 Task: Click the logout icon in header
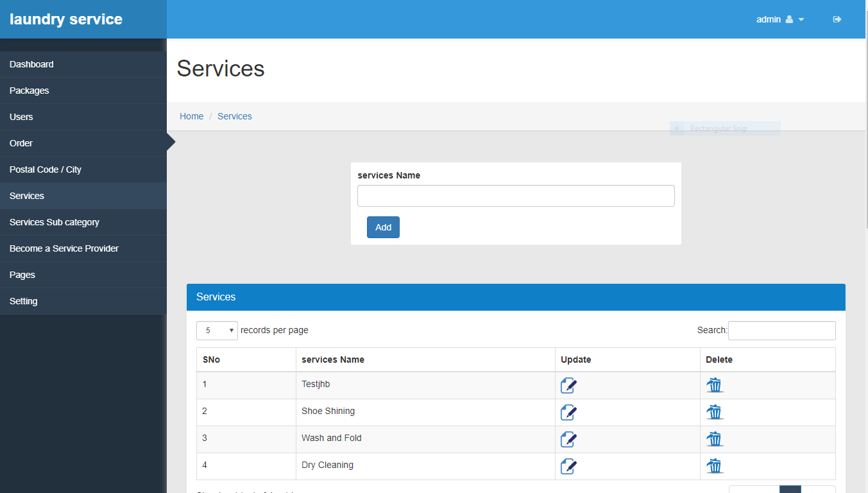click(x=837, y=19)
